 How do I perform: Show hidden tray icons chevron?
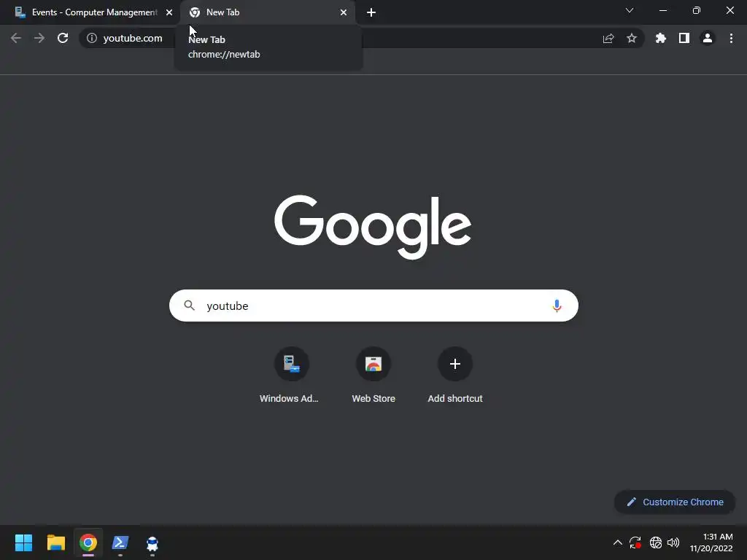coord(617,542)
